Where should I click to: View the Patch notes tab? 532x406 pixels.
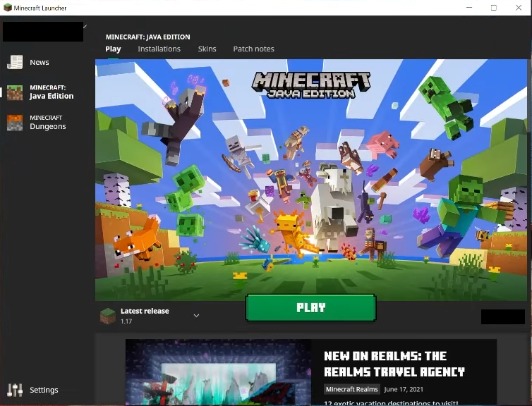point(253,49)
